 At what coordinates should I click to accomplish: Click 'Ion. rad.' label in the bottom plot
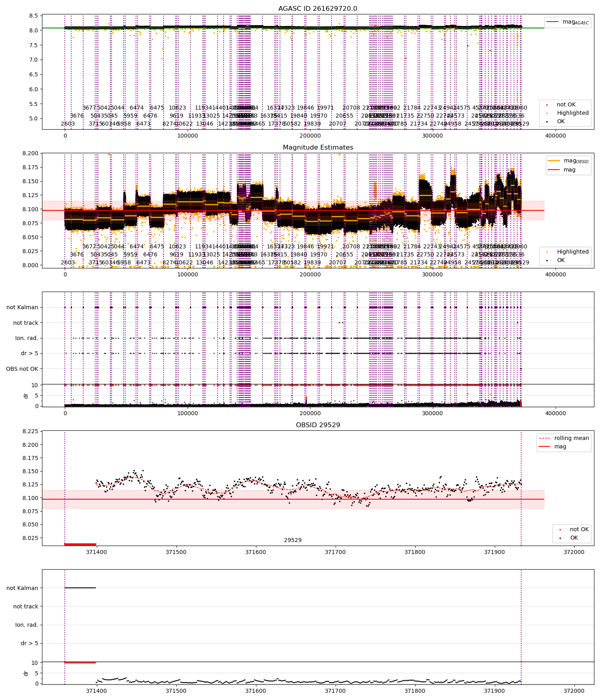(x=26, y=625)
